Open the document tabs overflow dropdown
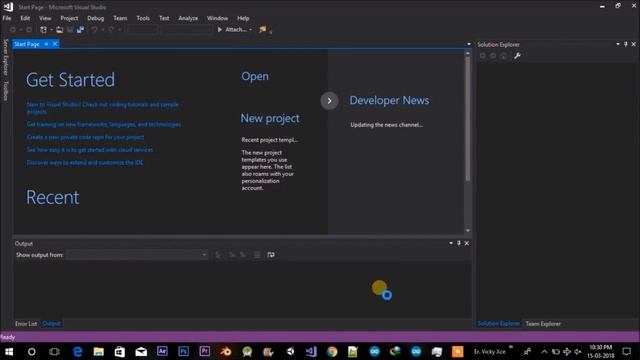Screen dimensions: 640x360 click(469, 44)
